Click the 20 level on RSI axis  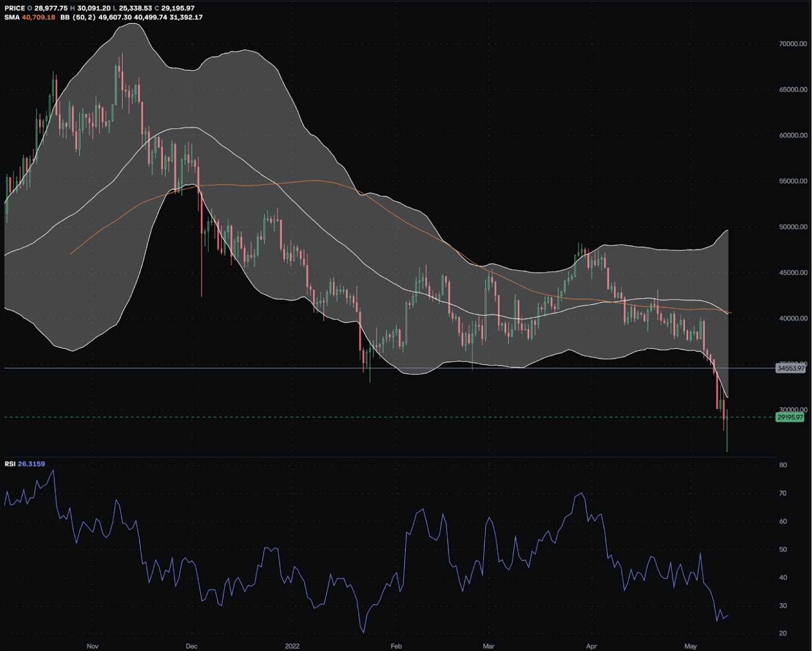[x=783, y=634]
